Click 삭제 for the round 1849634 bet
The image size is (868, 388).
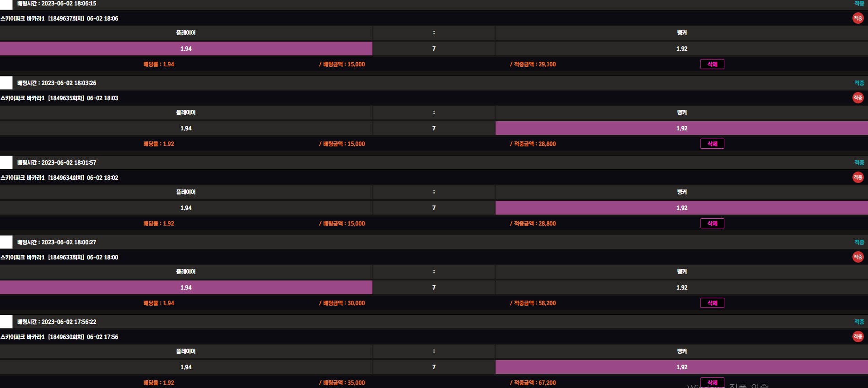point(712,223)
